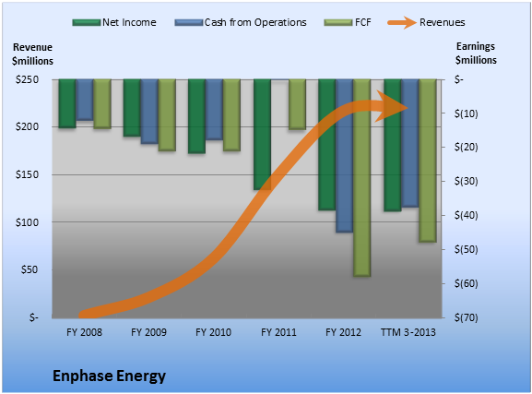Select the FY 2010 Cash from Operations bar
Image resolution: width=532 pixels, height=394 pixels.
tap(214, 110)
